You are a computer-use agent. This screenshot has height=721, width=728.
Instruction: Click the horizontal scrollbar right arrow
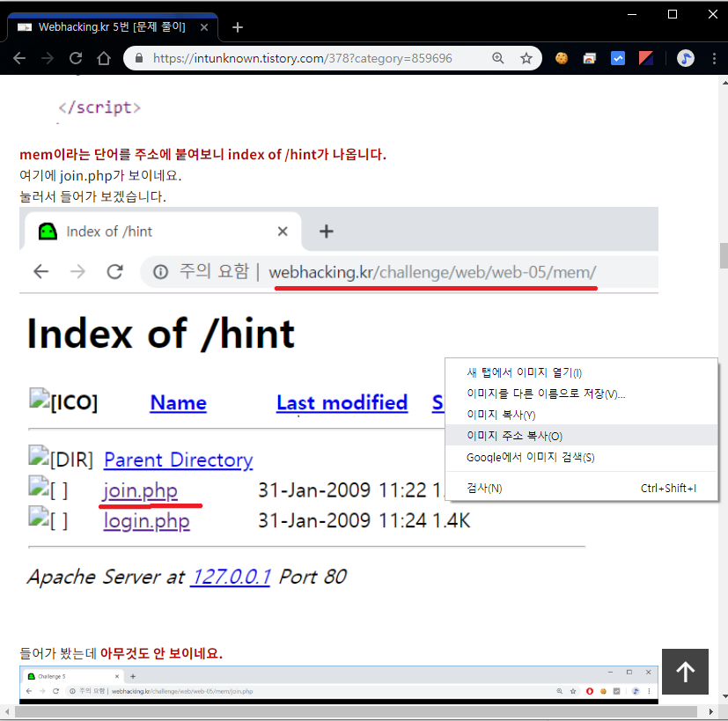(x=710, y=711)
